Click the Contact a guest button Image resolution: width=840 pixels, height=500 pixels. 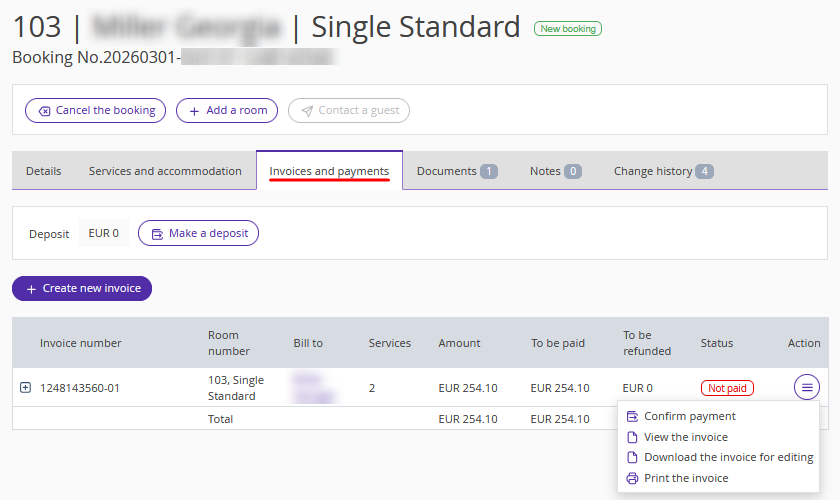[349, 110]
